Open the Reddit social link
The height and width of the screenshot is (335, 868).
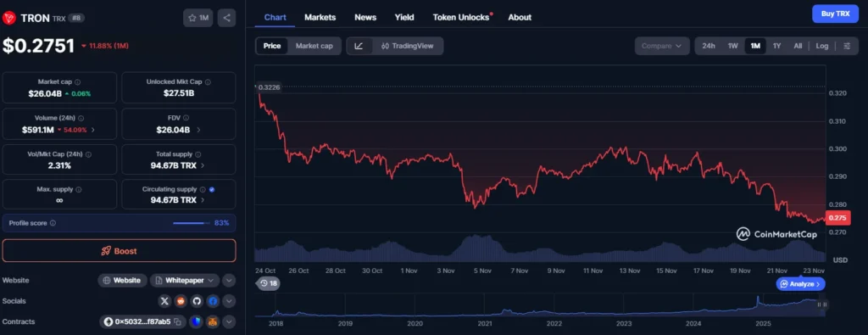180,301
